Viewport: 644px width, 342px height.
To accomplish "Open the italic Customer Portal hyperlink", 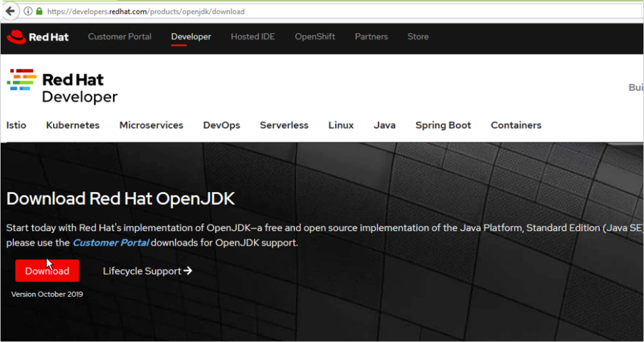I will pos(111,242).
